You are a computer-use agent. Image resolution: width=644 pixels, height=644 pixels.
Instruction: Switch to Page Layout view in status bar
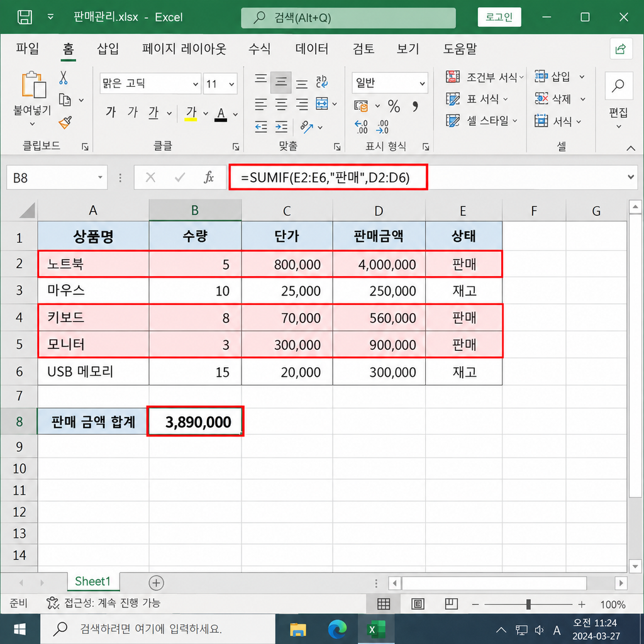(418, 604)
